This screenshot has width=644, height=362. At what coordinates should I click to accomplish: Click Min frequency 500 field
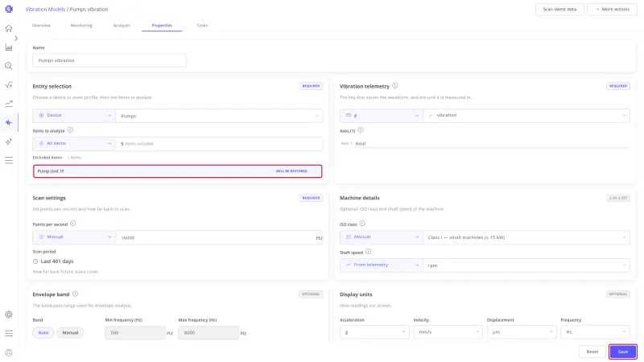pyautogui.click(x=135, y=332)
